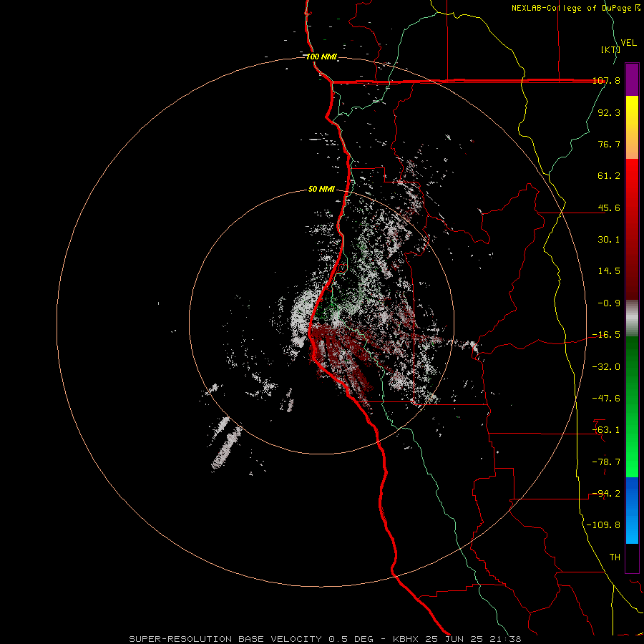Click the 50 NMI range ring label
This screenshot has width=644, height=644.
321,189
